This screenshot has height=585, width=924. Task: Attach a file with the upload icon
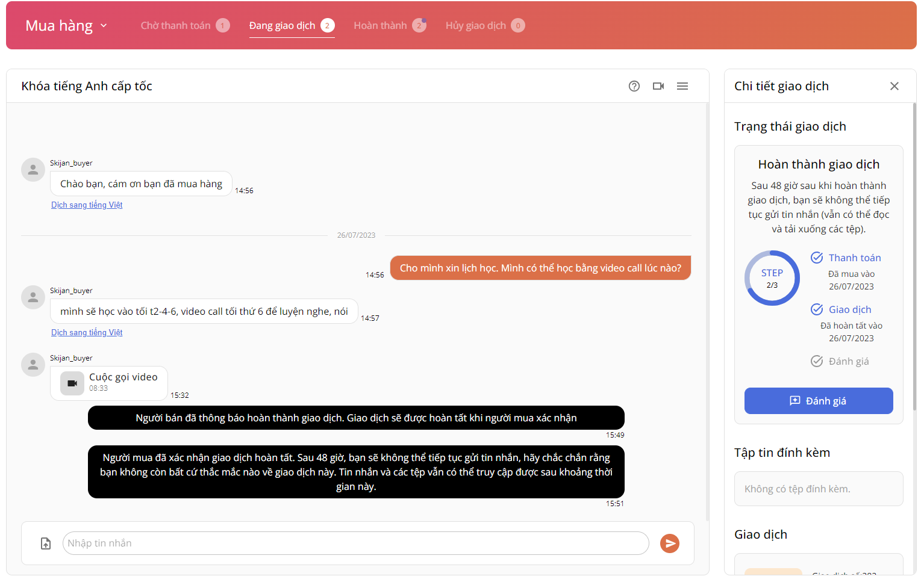pyautogui.click(x=46, y=543)
